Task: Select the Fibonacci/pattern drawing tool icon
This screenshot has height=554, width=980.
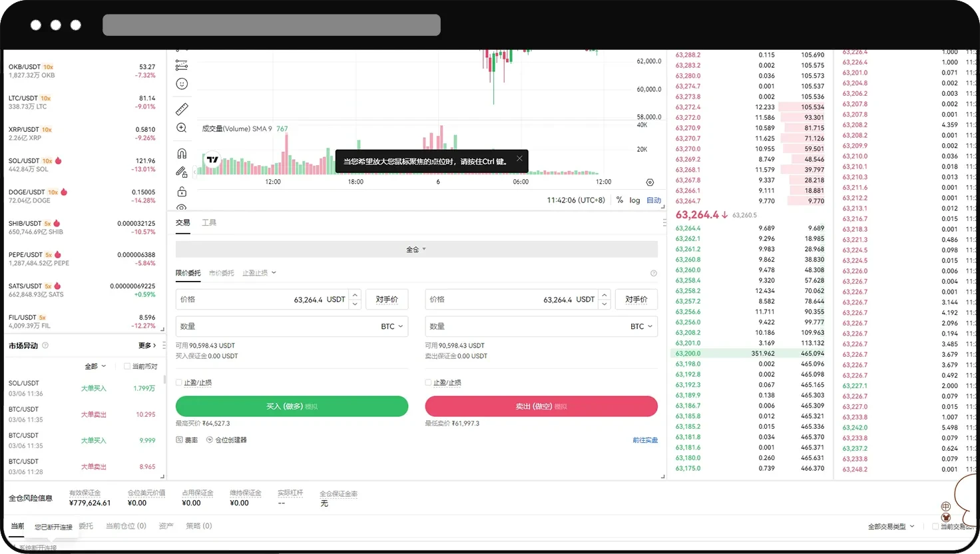Action: pos(182,65)
